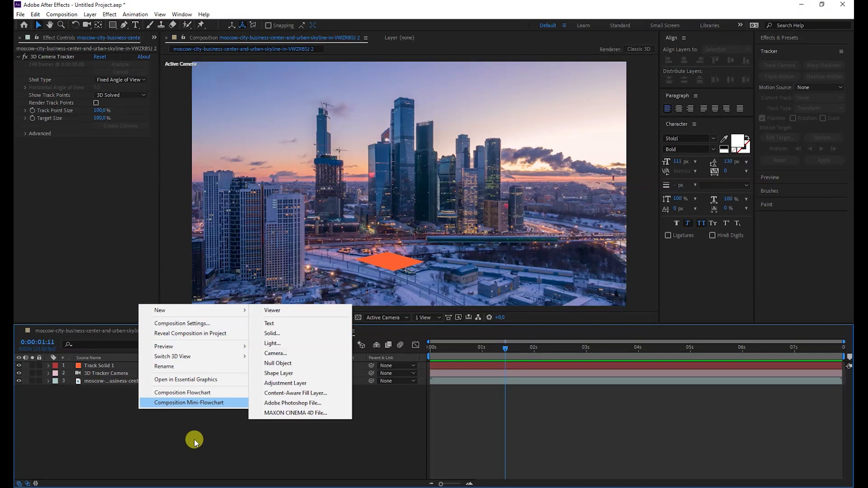
Task: Click the Home icon in the toolbar
Action: [x=24, y=25]
